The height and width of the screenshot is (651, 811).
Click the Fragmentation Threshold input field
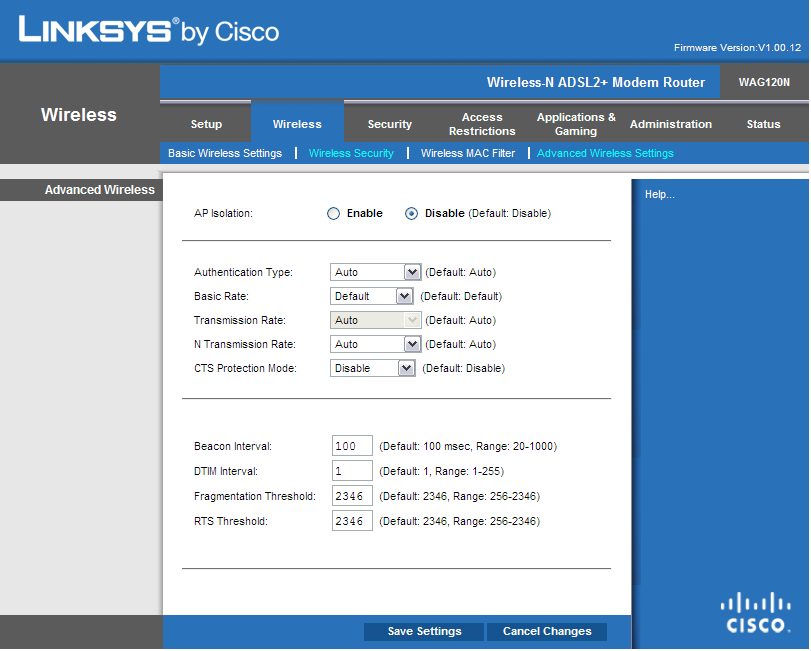(x=352, y=496)
